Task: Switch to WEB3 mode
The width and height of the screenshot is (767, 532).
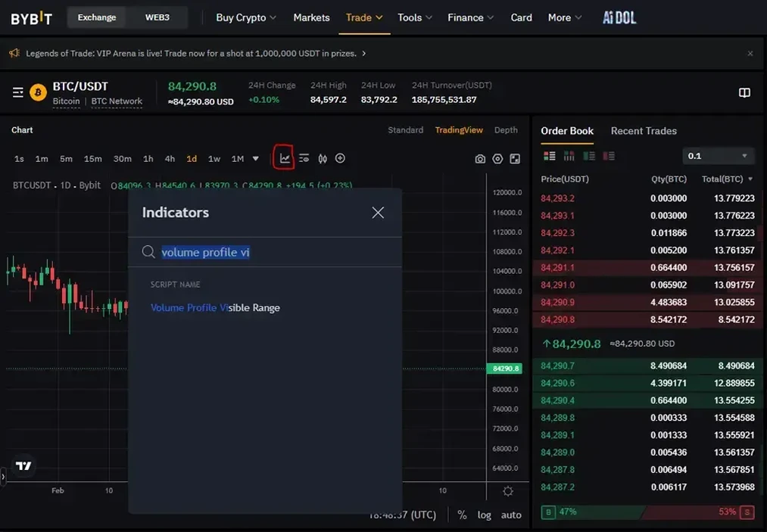Action: tap(157, 17)
